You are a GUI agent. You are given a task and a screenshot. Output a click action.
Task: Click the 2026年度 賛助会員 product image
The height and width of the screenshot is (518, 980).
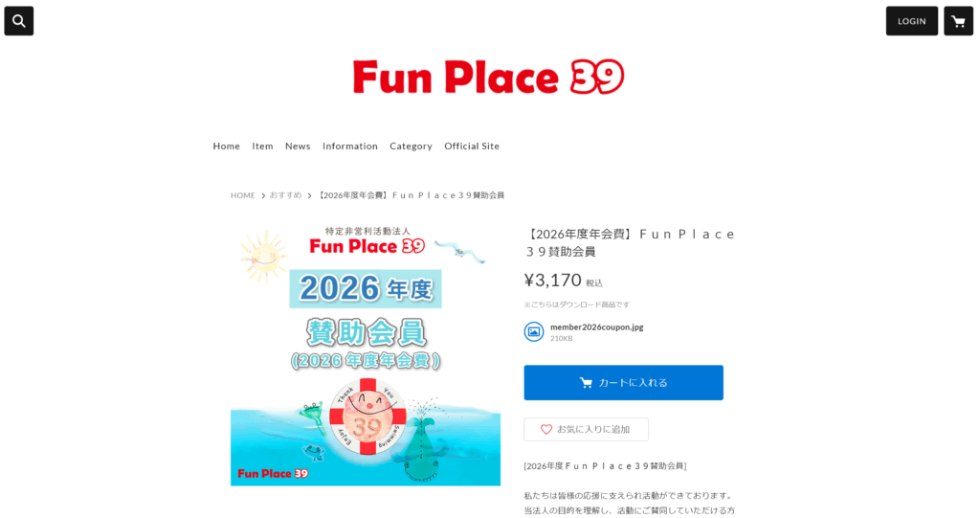click(x=366, y=354)
